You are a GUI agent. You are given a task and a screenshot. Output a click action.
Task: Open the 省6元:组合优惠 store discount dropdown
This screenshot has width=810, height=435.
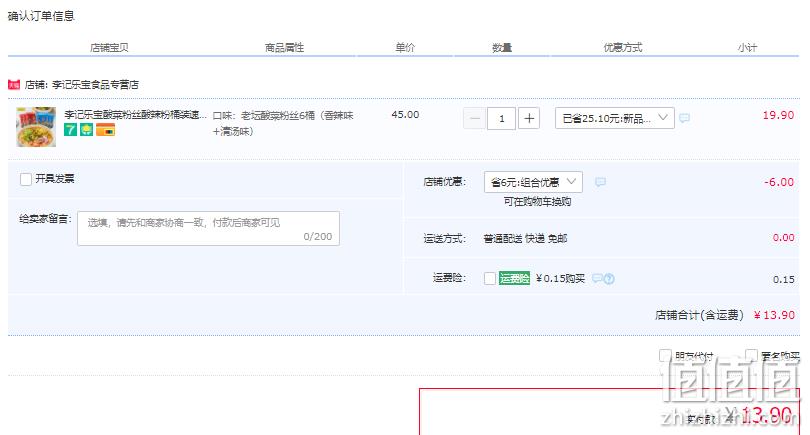pos(533,182)
